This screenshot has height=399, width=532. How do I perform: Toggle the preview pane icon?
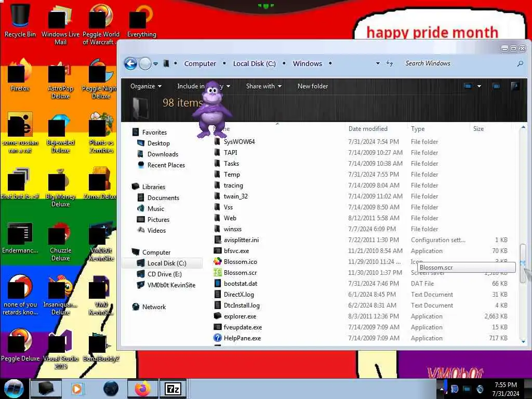(x=496, y=86)
